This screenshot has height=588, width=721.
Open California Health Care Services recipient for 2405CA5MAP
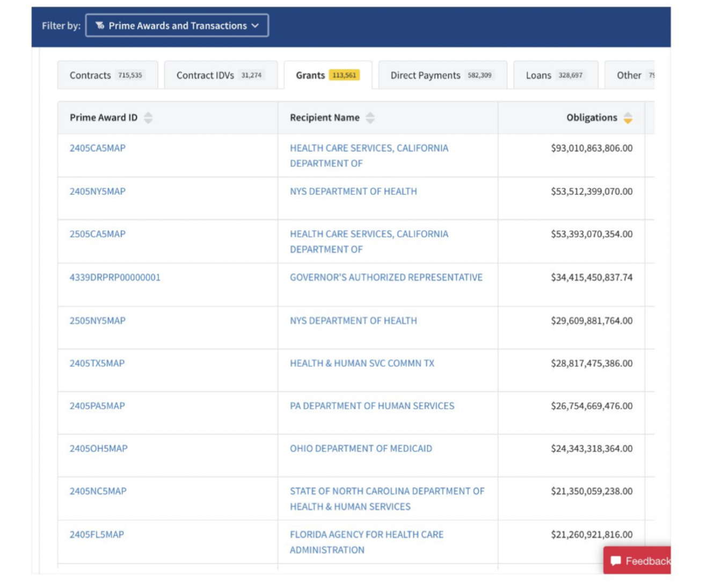point(369,156)
